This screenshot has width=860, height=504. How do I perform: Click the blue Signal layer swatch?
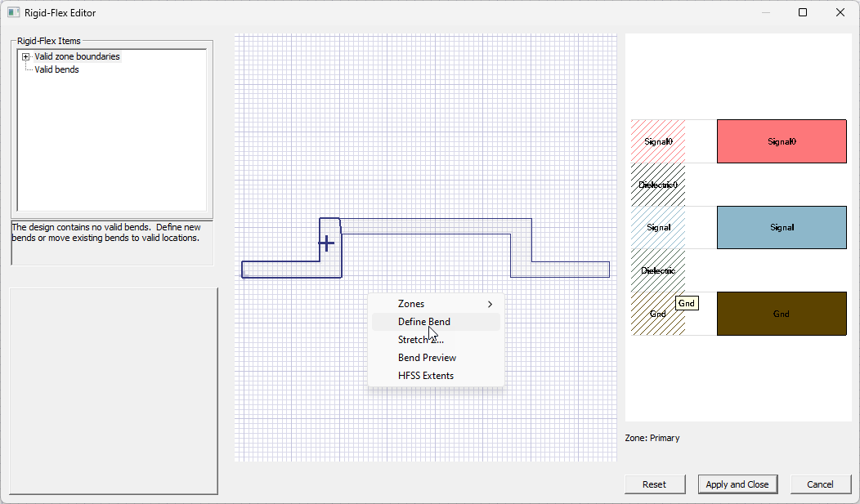[781, 227]
